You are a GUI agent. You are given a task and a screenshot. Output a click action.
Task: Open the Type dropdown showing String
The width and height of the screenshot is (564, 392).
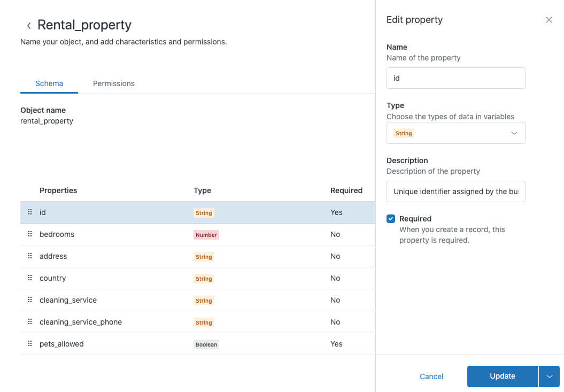click(455, 133)
